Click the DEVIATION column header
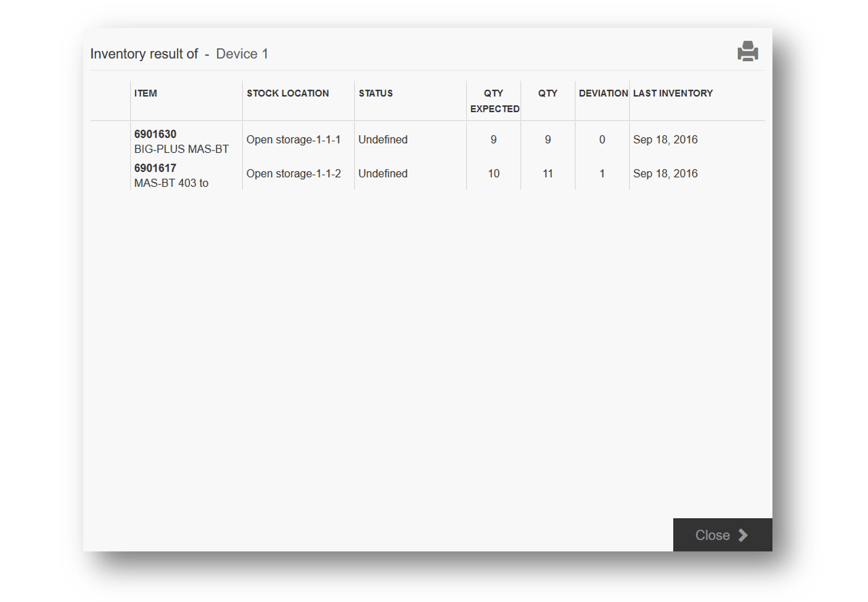Screen dimensions: 868x602 602,94
